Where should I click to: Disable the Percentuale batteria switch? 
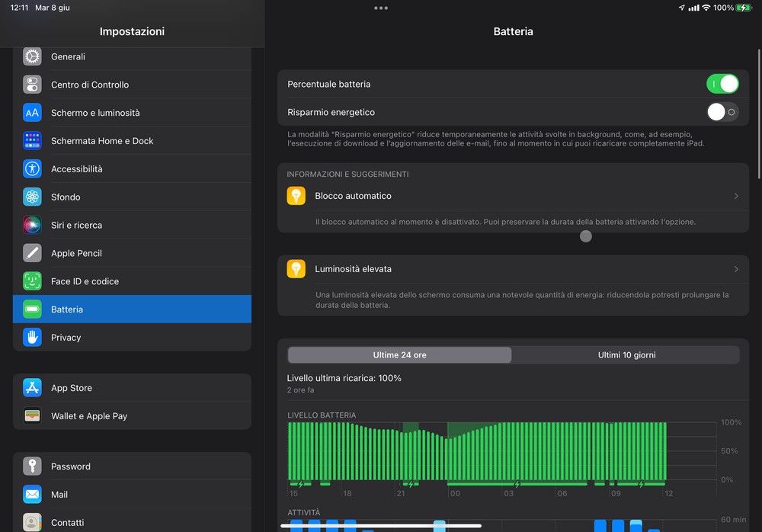tap(722, 84)
